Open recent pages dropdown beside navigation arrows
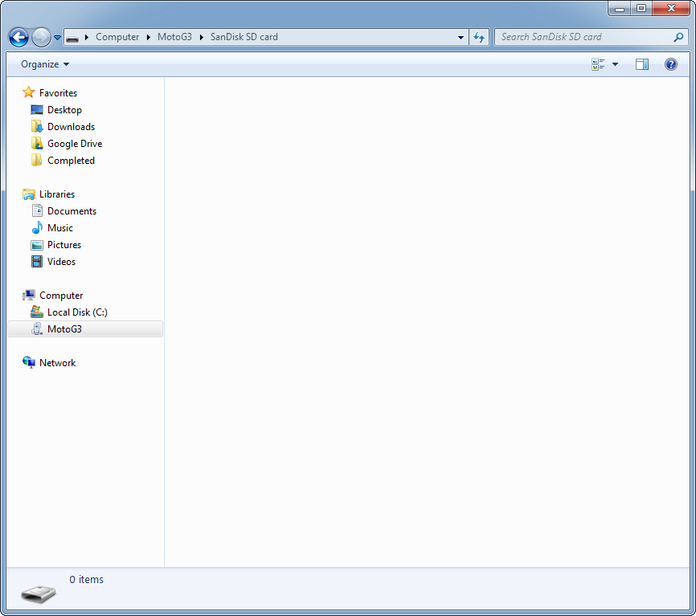The height and width of the screenshot is (616, 696). (x=58, y=38)
